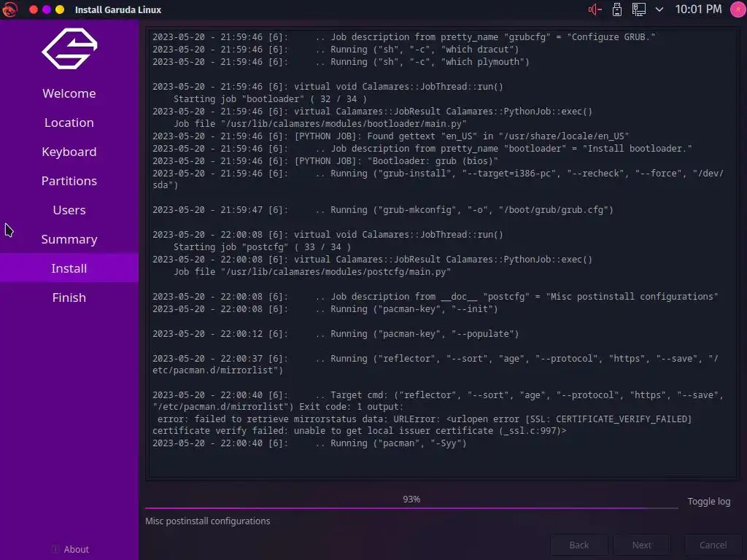Click the Back button
This screenshot has height=560, width=747.
tap(578, 545)
